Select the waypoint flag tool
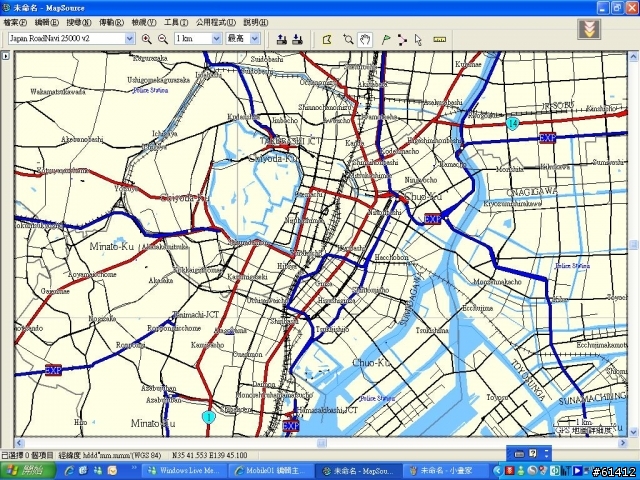640x480 pixels. pyautogui.click(x=386, y=40)
